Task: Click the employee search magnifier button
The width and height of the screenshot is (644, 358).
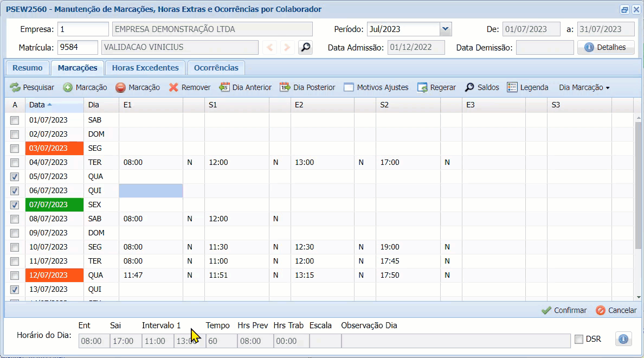Action: point(306,48)
